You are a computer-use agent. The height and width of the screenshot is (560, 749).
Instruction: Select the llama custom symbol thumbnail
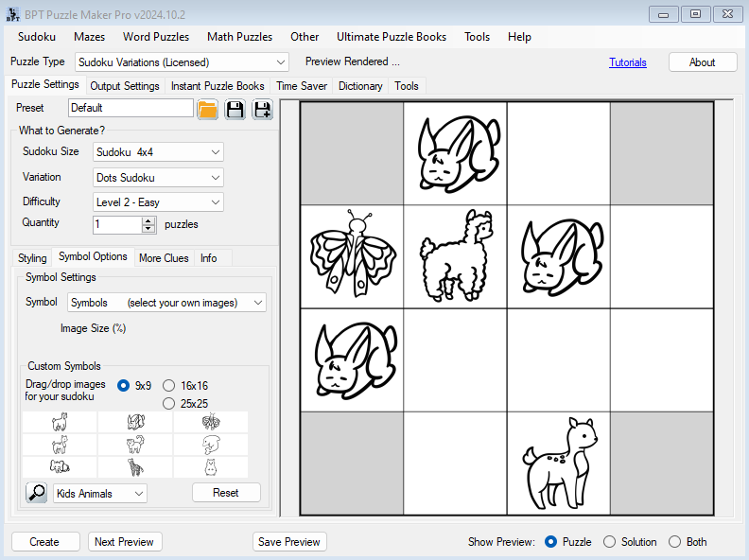click(60, 422)
